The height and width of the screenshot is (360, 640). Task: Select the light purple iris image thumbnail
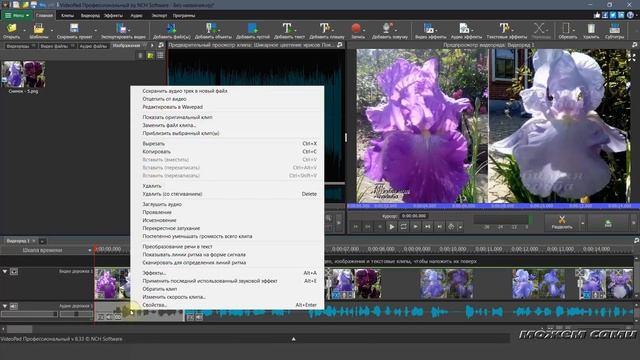[13, 74]
